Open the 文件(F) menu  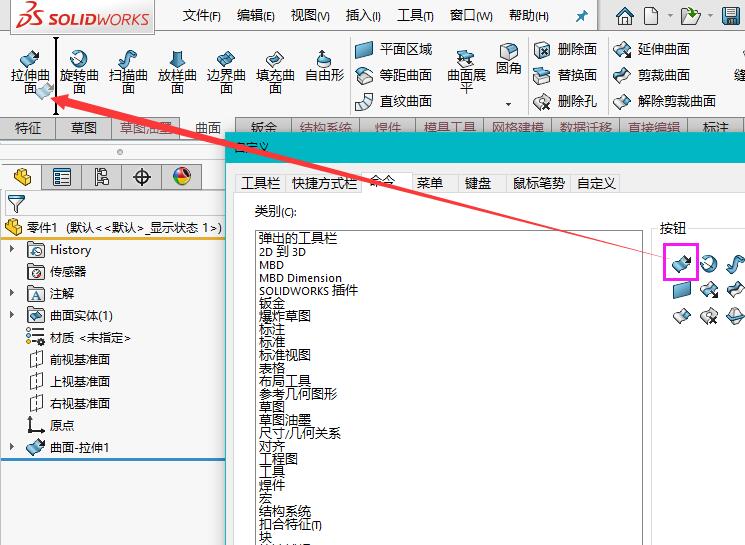(201, 16)
